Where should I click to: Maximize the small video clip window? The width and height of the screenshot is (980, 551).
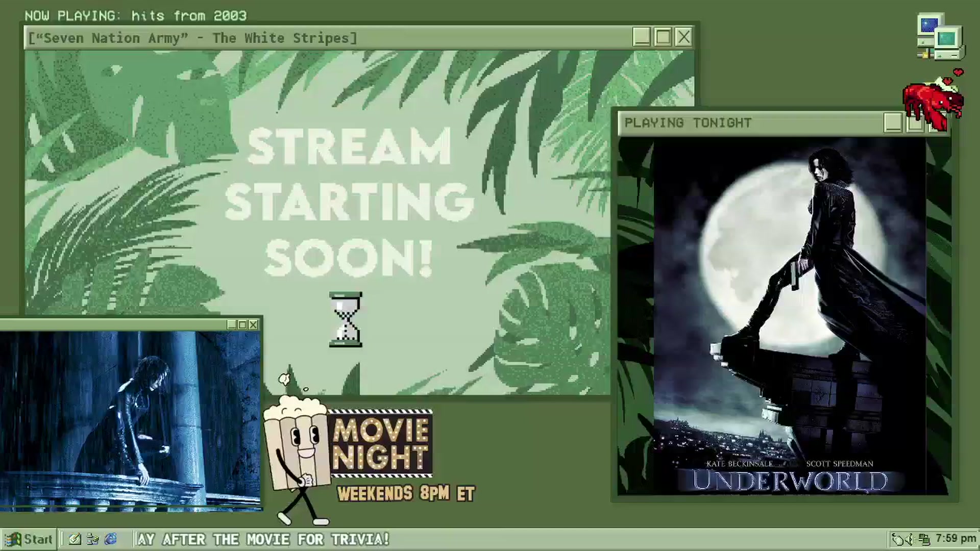point(242,324)
